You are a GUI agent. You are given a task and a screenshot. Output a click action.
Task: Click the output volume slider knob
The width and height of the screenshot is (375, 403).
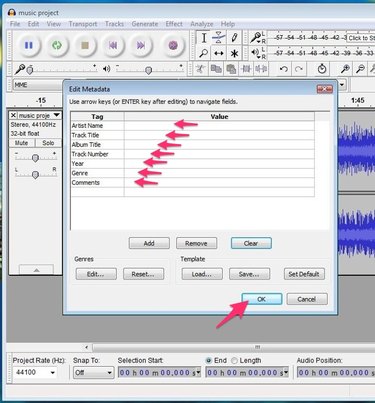click(x=149, y=70)
